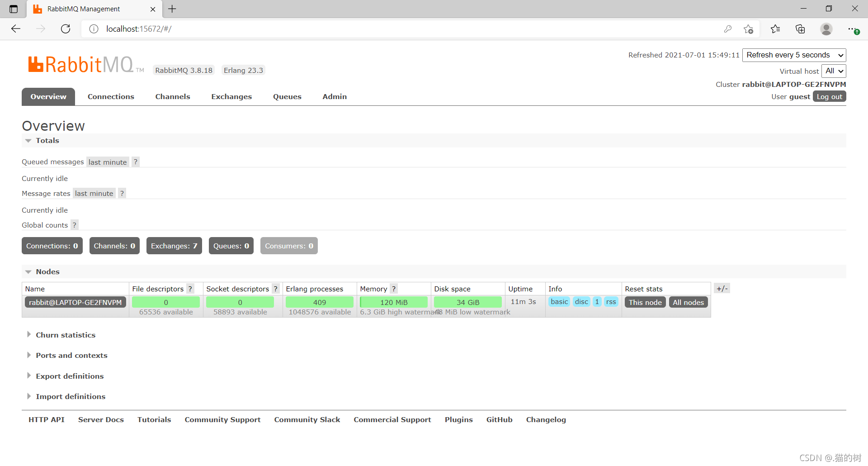Click the rss info tag
868x466 pixels.
pos(611,302)
